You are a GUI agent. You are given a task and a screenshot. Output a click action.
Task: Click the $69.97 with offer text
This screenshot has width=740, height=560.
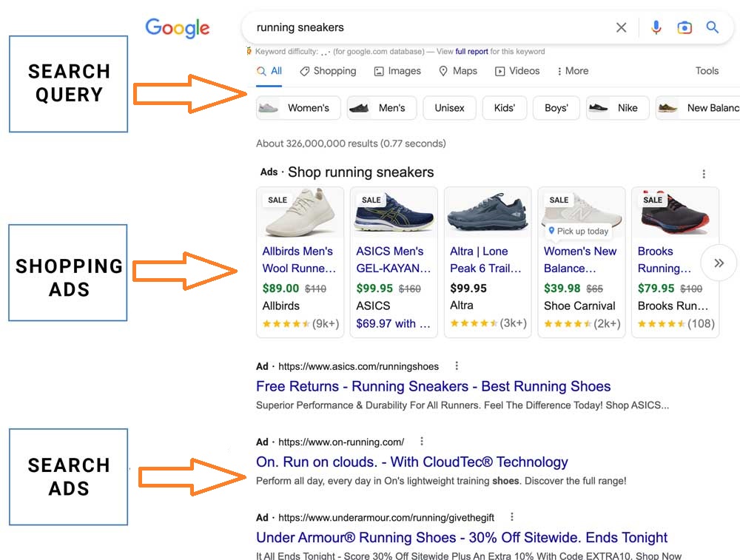click(393, 323)
